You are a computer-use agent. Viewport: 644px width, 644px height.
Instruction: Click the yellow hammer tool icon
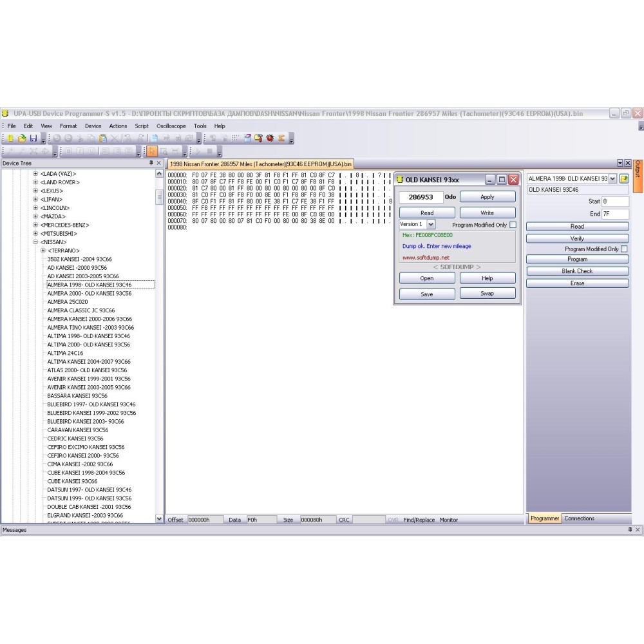pos(258,138)
